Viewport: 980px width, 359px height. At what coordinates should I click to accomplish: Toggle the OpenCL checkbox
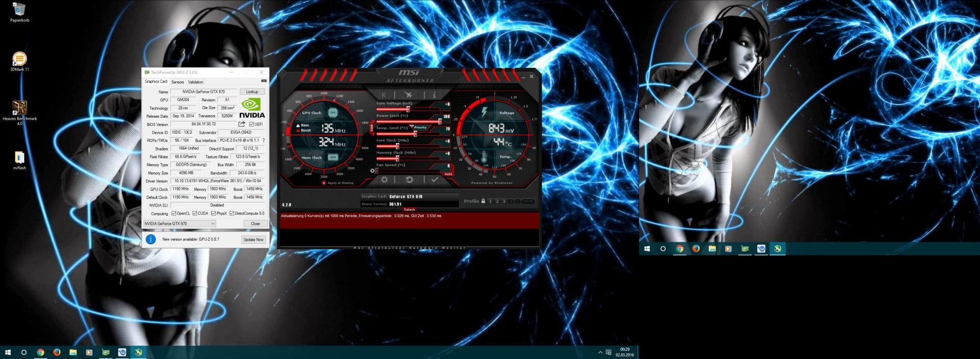coord(174,214)
